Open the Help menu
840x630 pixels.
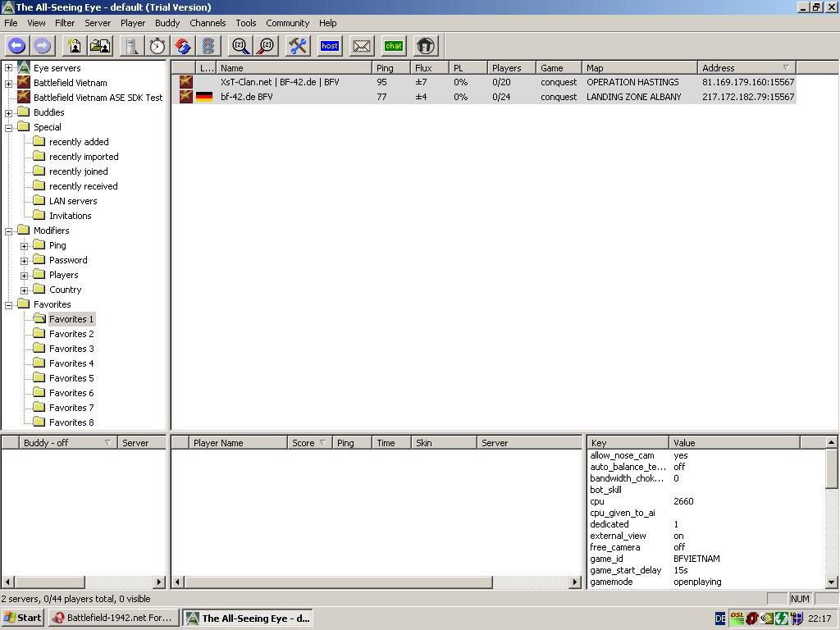328,23
